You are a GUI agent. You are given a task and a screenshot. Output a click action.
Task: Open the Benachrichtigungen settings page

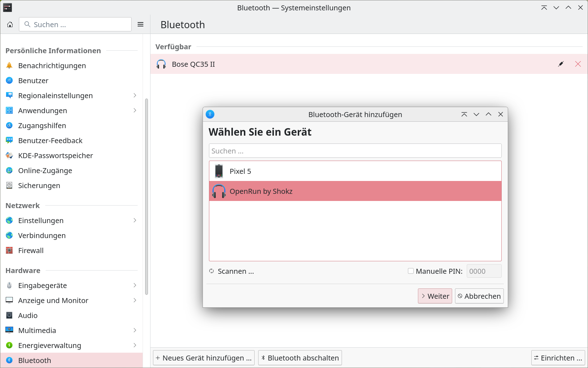pos(72,66)
